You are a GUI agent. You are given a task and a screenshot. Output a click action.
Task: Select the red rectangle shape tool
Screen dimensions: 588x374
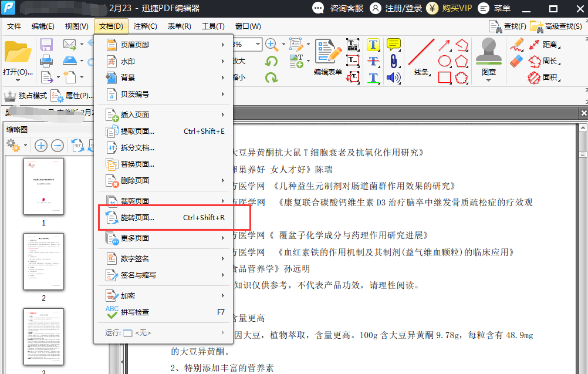click(x=444, y=78)
